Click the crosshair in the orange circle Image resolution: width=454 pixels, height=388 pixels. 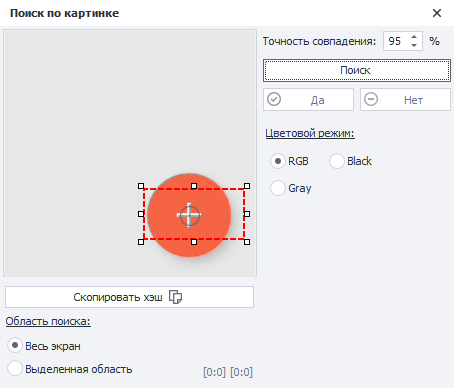pos(189,215)
